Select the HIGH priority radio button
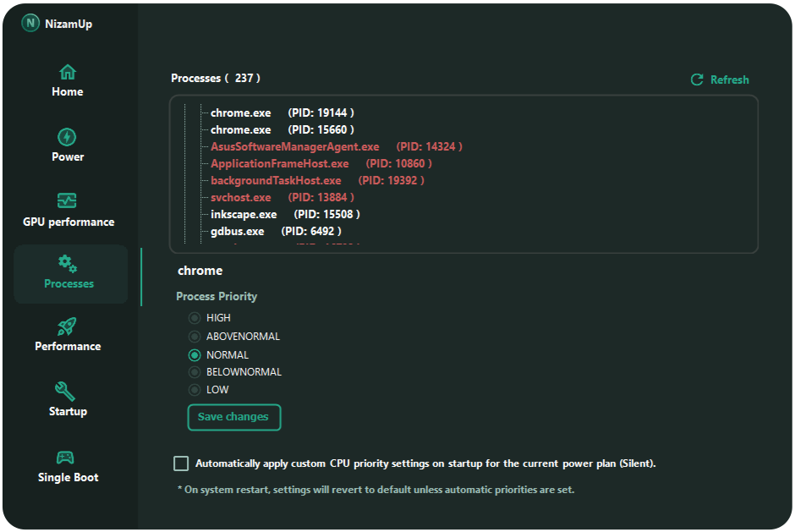The width and height of the screenshot is (795, 532). point(195,318)
